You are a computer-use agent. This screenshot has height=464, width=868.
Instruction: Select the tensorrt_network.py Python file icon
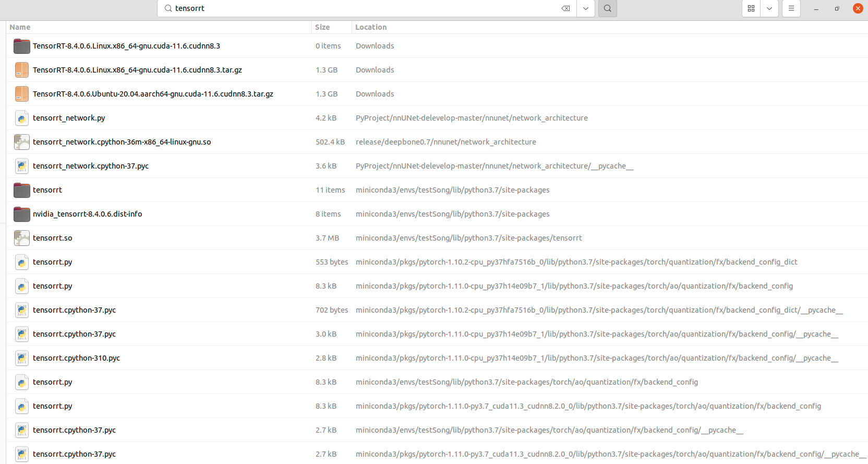pyautogui.click(x=22, y=118)
